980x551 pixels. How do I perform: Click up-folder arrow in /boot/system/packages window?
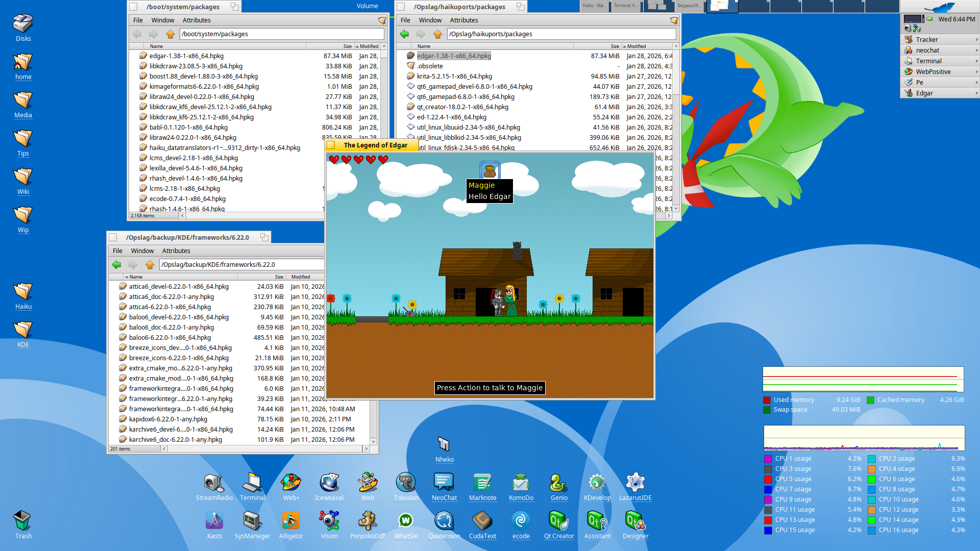click(x=170, y=34)
